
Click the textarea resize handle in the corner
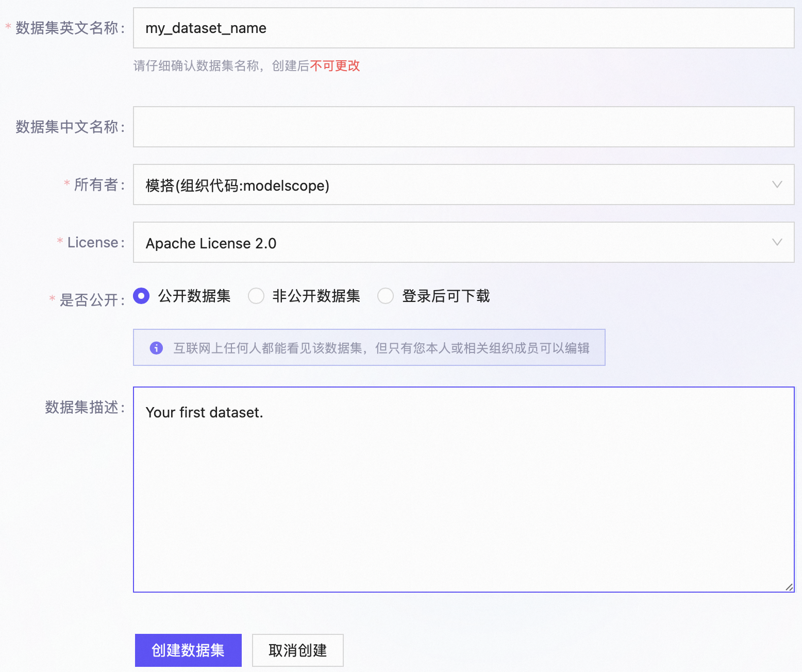tap(789, 587)
